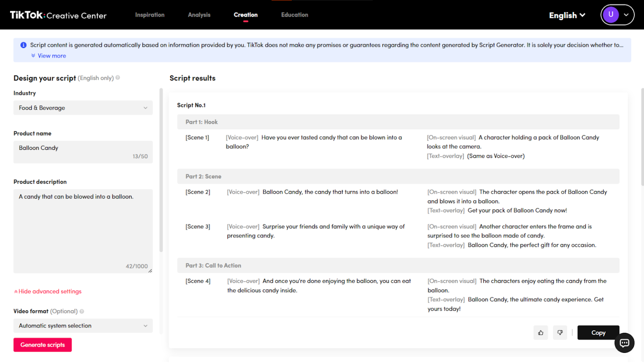Expand the View more notice text
Image resolution: width=644 pixels, height=363 pixels.
point(49,56)
